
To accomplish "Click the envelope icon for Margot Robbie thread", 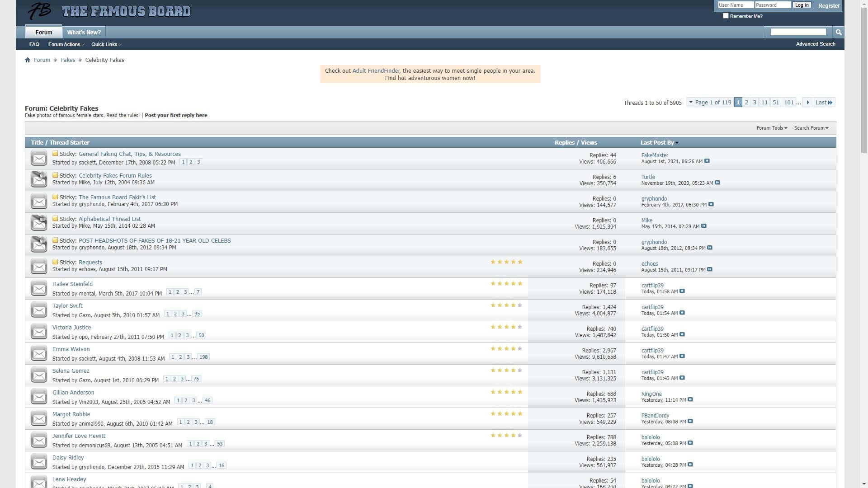I will 39,418.
